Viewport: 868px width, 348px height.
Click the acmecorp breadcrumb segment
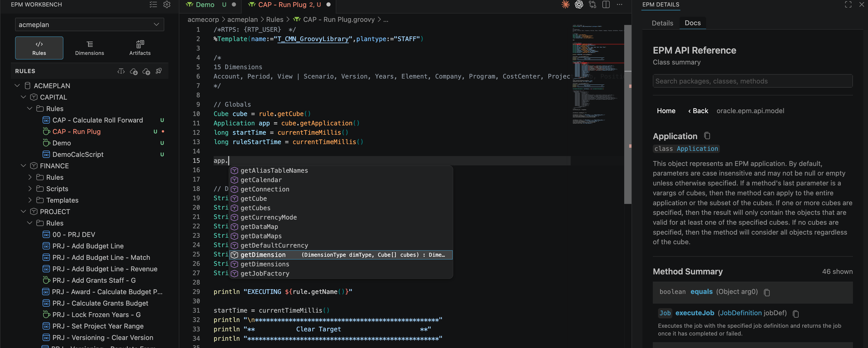tap(203, 20)
